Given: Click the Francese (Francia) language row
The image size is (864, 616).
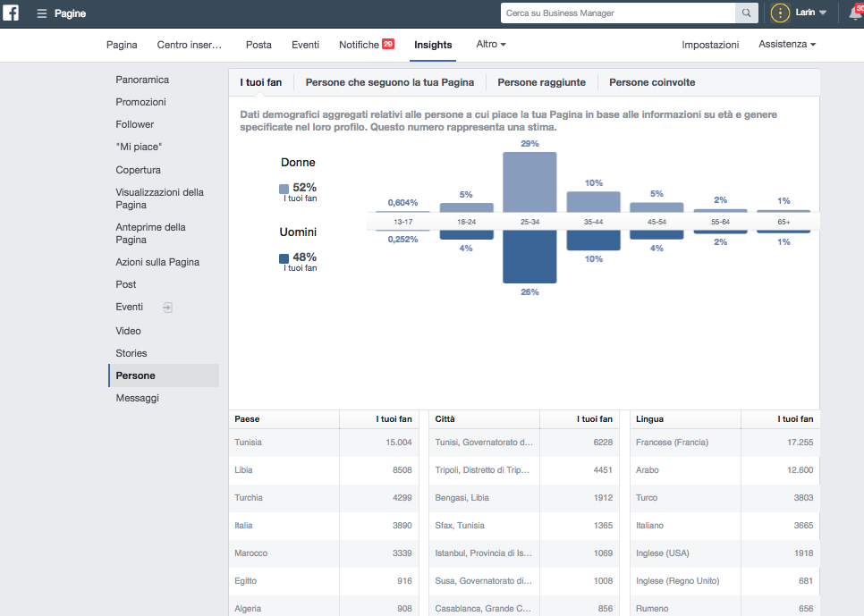Looking at the screenshot, I should 724,443.
